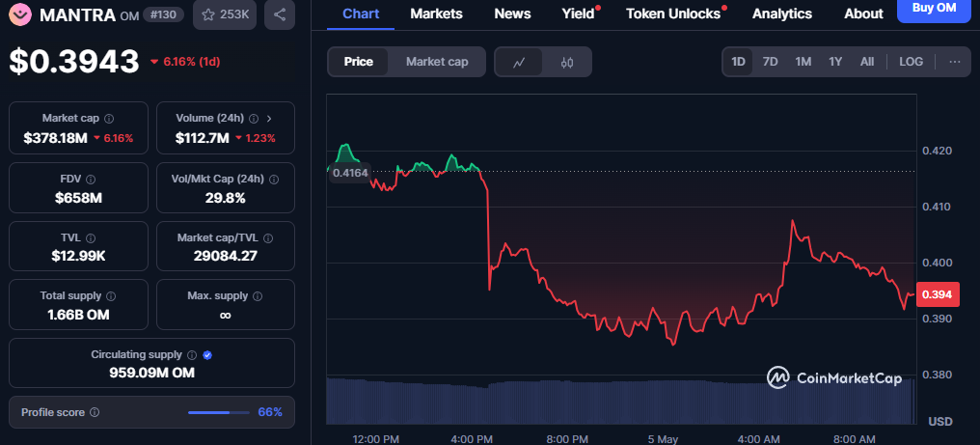Set chart range to 1D
The width and height of the screenshot is (980, 445).
point(738,62)
